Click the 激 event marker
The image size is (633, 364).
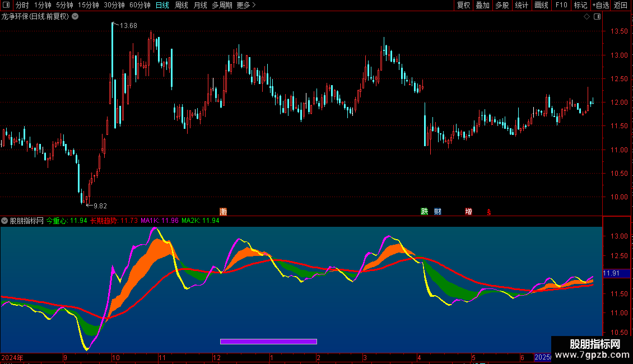(x=224, y=212)
